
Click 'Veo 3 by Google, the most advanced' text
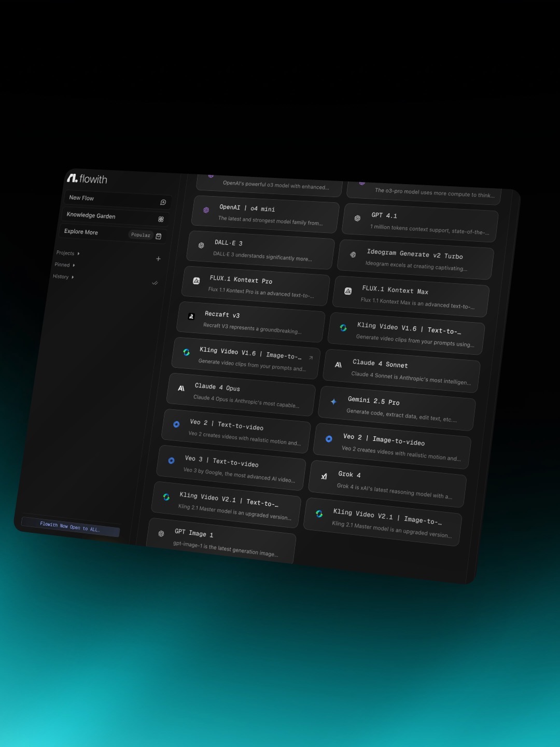click(x=239, y=476)
